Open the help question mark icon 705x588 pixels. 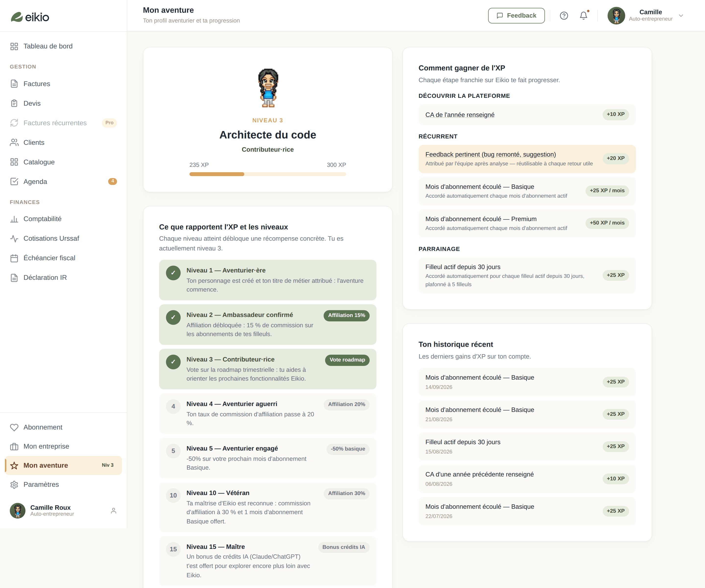tap(564, 16)
